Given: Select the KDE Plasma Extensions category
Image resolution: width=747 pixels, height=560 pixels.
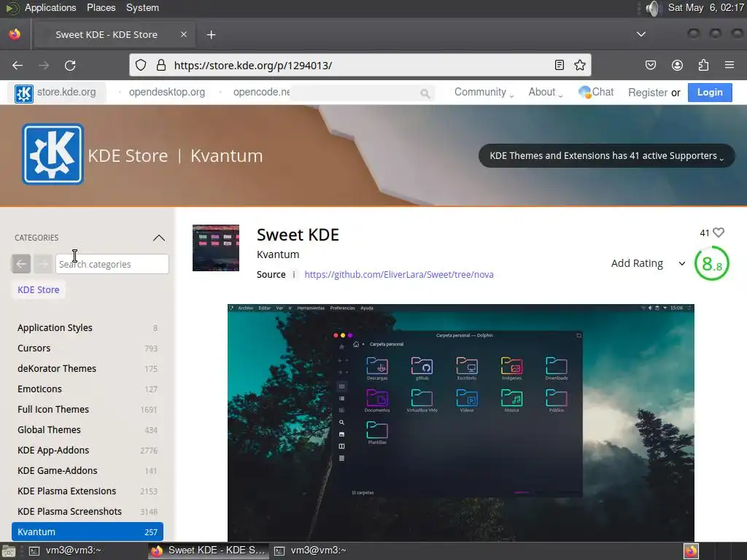Looking at the screenshot, I should click(x=88, y=491).
